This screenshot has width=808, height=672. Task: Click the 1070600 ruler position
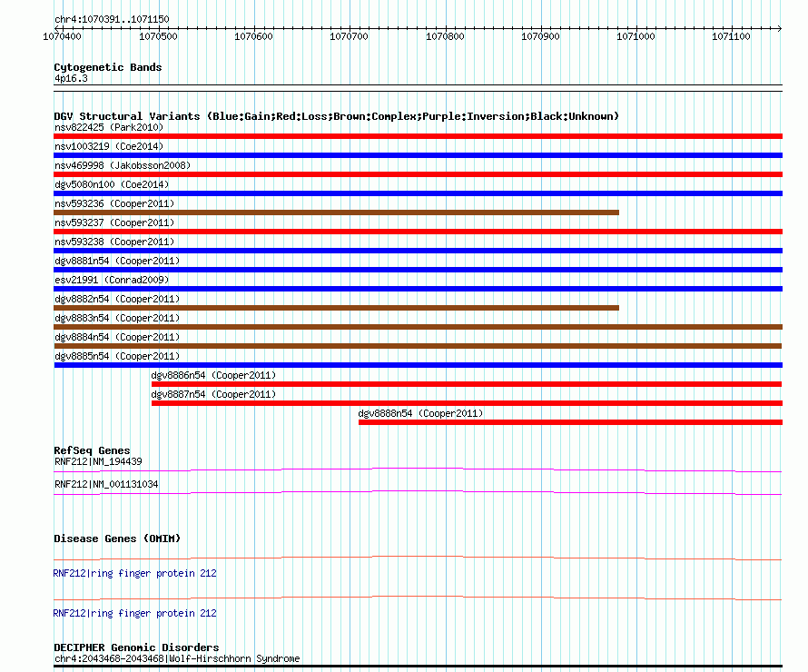(253, 36)
